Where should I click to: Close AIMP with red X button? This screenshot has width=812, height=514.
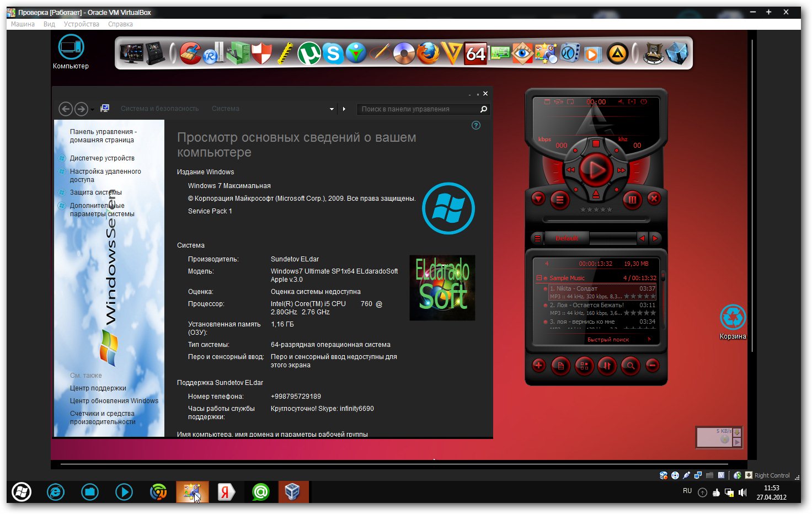pos(654,199)
